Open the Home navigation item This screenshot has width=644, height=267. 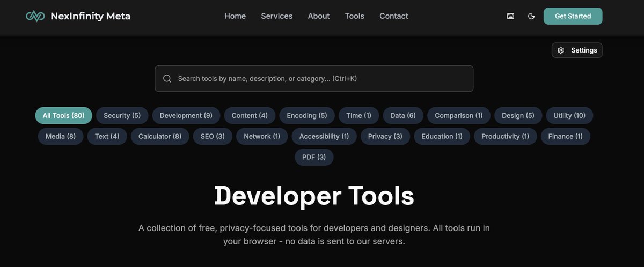click(235, 16)
